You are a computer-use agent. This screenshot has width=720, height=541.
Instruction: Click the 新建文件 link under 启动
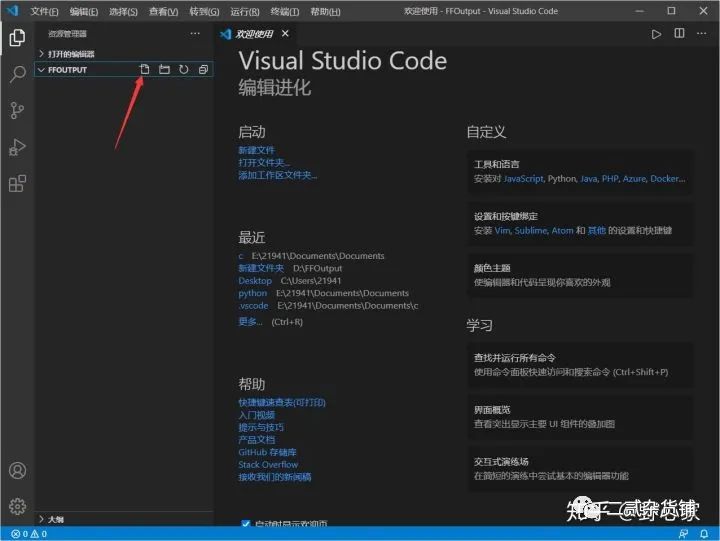coord(256,150)
